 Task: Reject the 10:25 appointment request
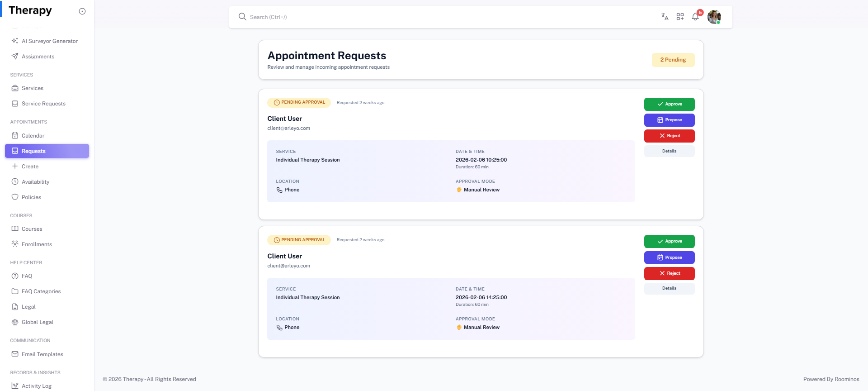coord(669,136)
